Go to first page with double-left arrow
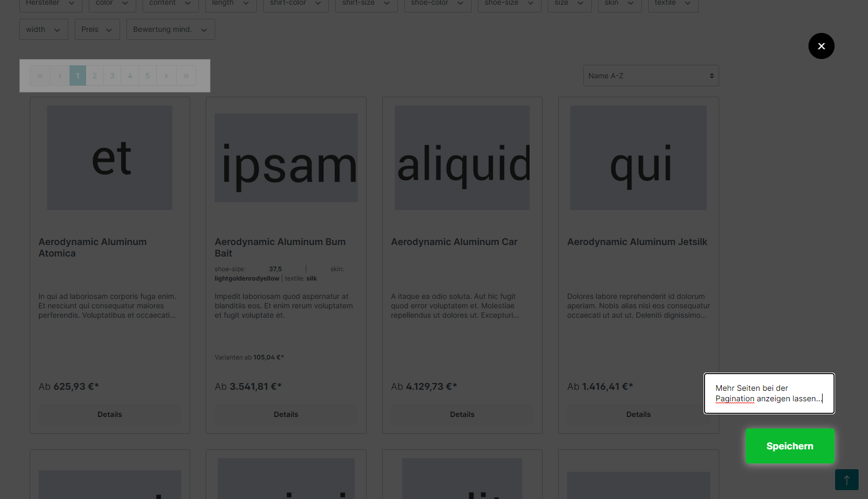 (40, 76)
